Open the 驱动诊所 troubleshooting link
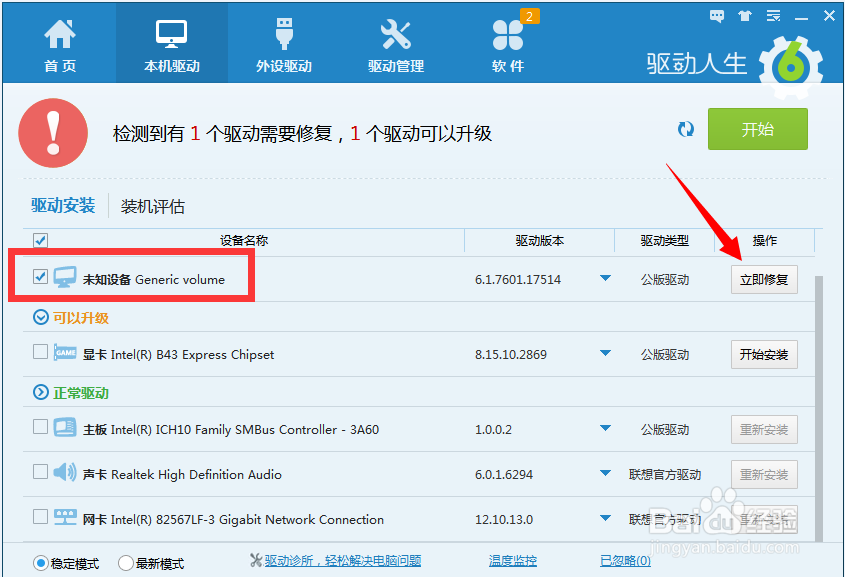The image size is (845, 577). 343,561
